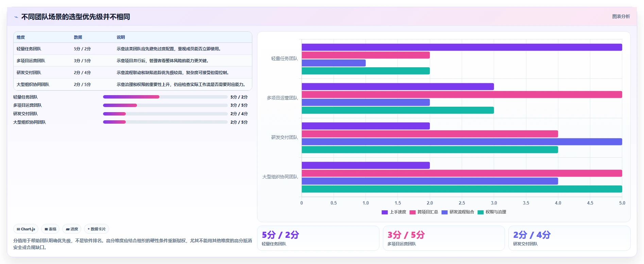
Task: Click the footnote paragraph starting 分值用于帮助团队
Action: (133, 244)
